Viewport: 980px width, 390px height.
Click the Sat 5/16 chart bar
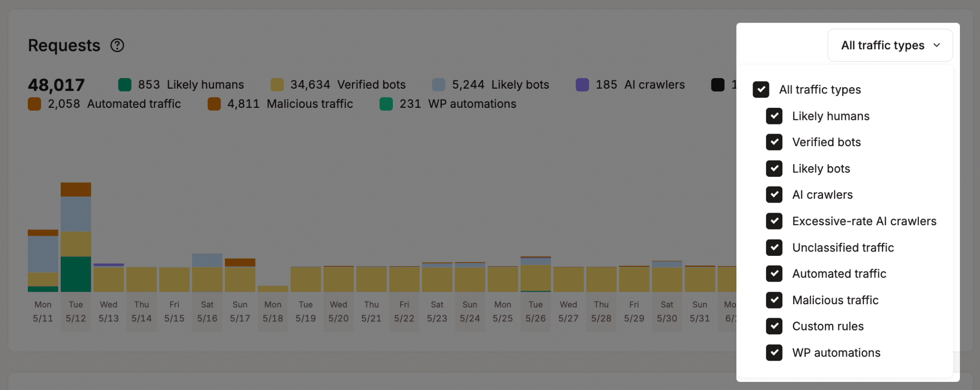[x=207, y=273]
